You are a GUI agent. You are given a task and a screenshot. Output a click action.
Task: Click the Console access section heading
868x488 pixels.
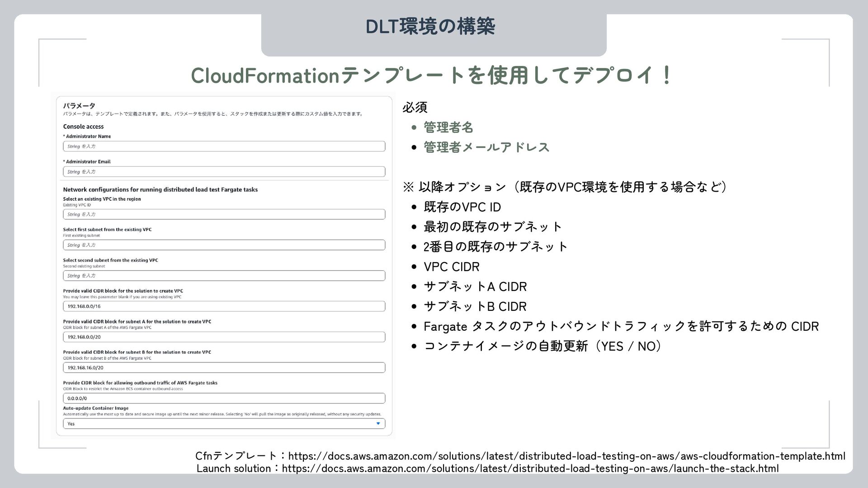pos(83,127)
